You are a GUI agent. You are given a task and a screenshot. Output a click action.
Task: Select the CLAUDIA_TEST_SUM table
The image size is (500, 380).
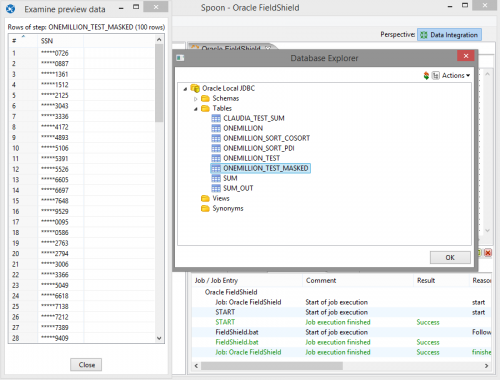[x=254, y=118]
